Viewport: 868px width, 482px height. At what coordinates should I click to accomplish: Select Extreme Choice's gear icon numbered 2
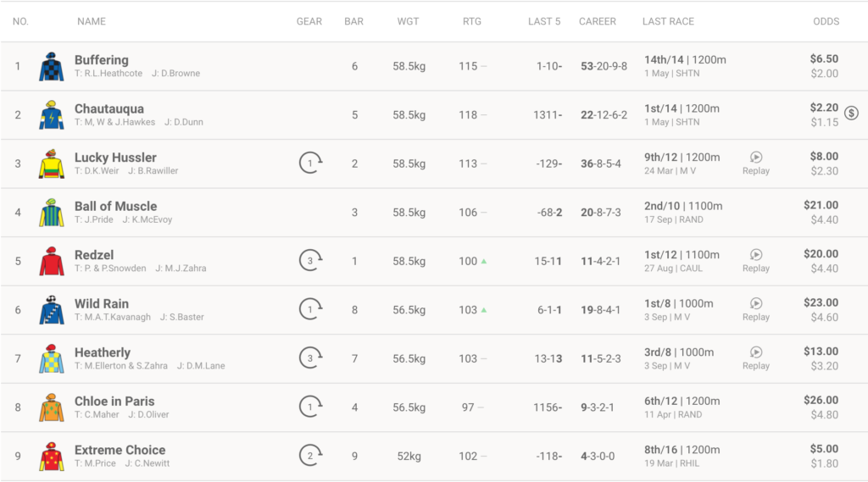pos(310,456)
